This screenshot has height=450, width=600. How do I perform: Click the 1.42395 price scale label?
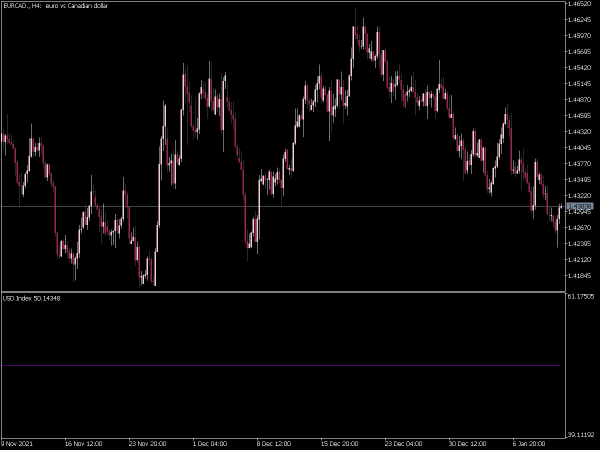pyautogui.click(x=580, y=244)
